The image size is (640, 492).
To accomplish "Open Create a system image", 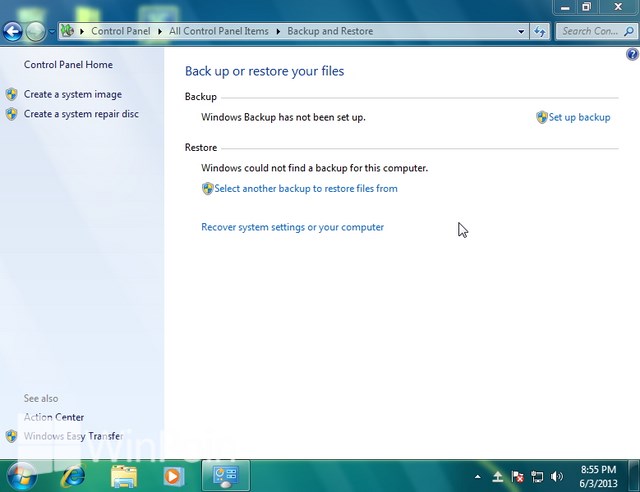I will tap(73, 94).
